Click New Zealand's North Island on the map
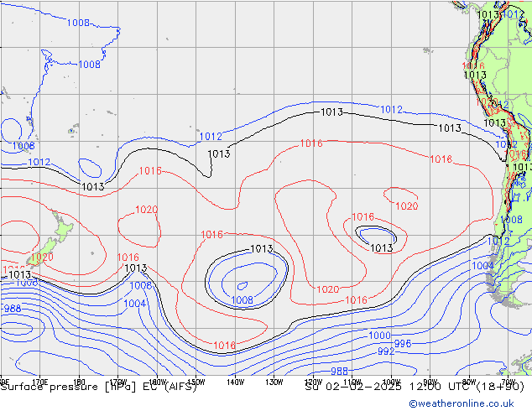 62,227
